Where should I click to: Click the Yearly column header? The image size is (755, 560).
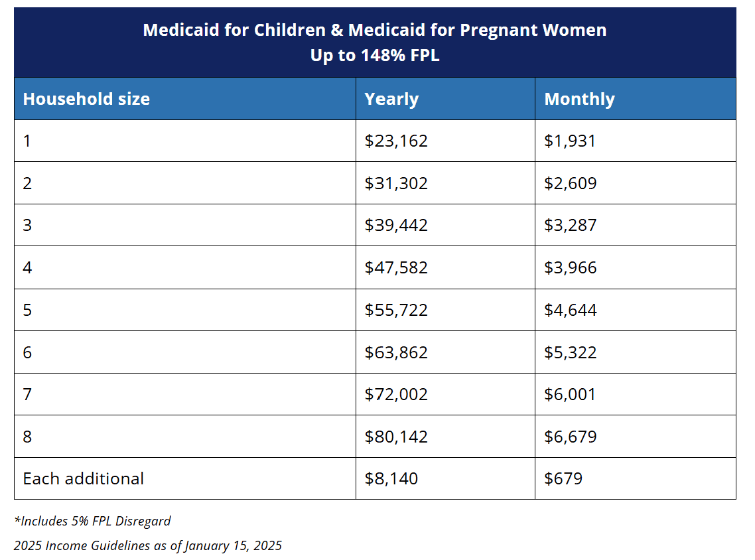tap(391, 99)
